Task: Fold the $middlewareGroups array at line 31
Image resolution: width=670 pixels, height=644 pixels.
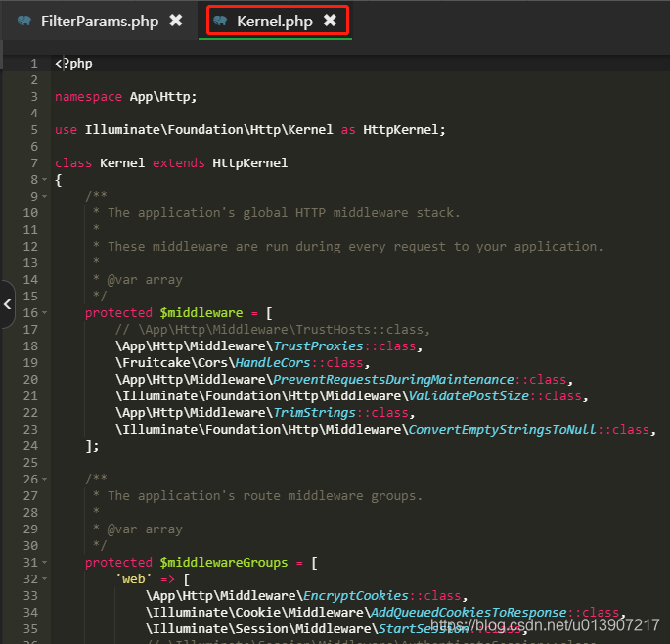Action: 44,563
